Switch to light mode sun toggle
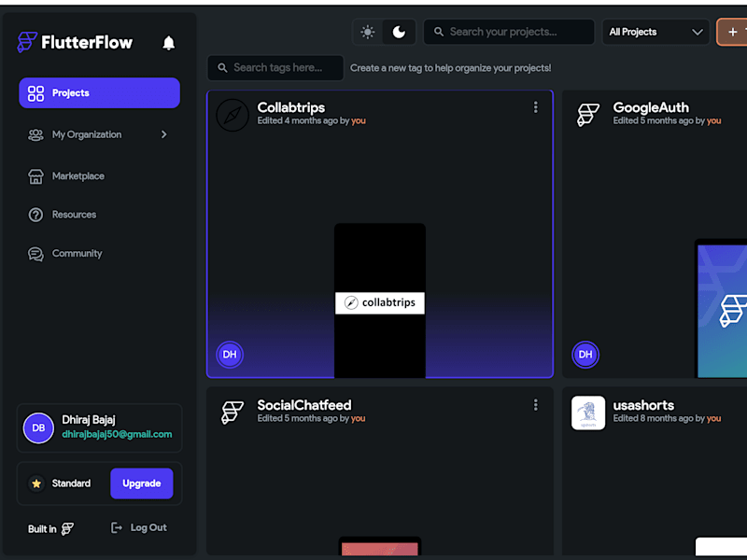This screenshot has height=560, width=747. [367, 32]
